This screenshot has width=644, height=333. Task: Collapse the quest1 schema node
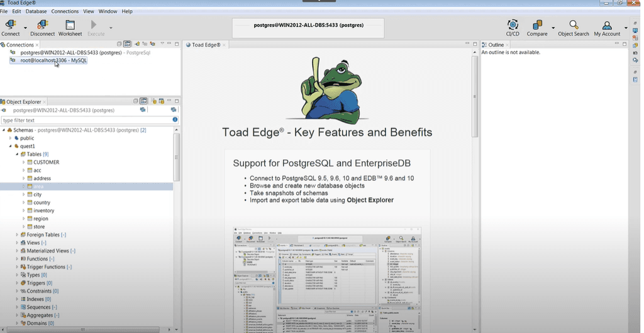point(10,146)
